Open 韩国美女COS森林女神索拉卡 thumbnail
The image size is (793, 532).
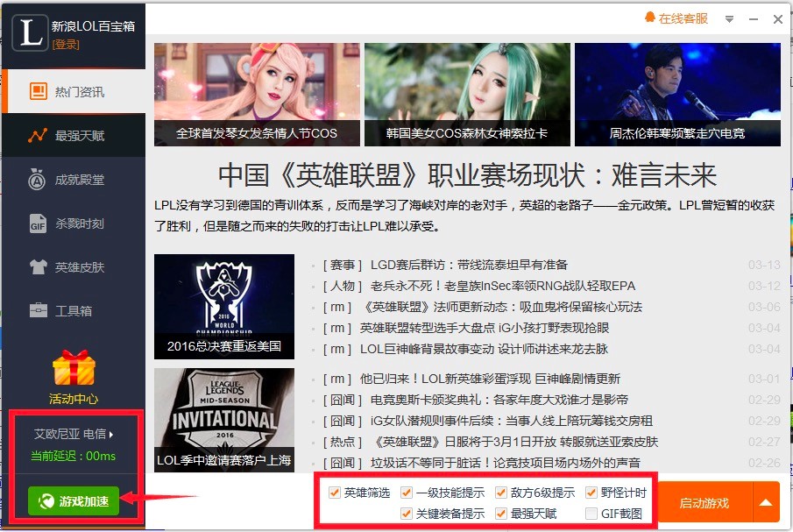pyautogui.click(x=467, y=95)
